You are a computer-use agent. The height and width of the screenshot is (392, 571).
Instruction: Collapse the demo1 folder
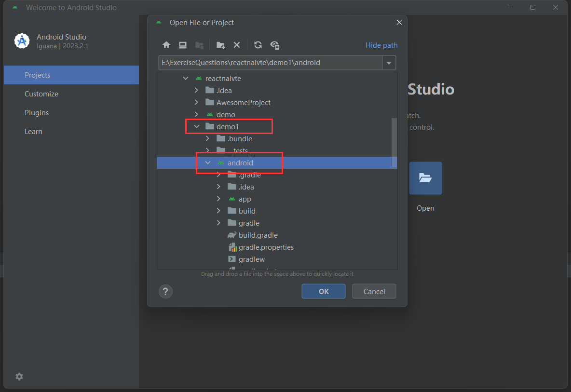[197, 126]
